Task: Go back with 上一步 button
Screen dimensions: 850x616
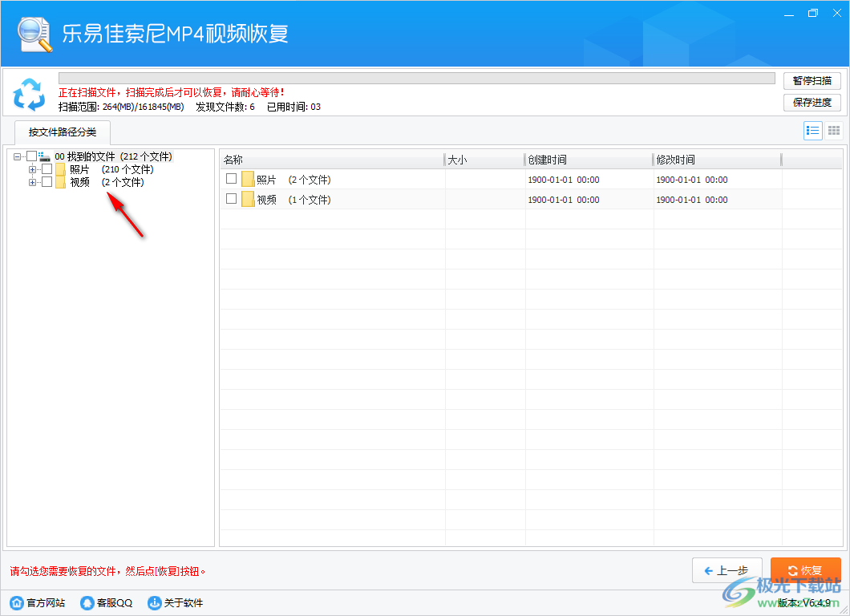Action: pyautogui.click(x=727, y=570)
